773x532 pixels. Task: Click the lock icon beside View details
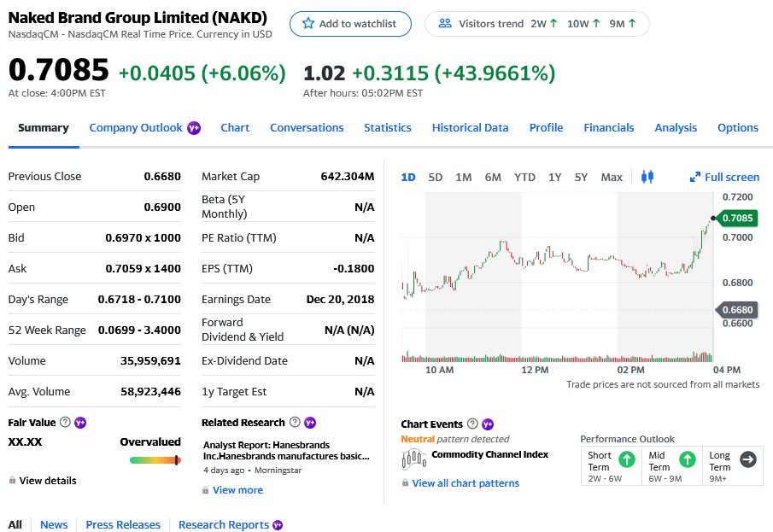coord(12,480)
